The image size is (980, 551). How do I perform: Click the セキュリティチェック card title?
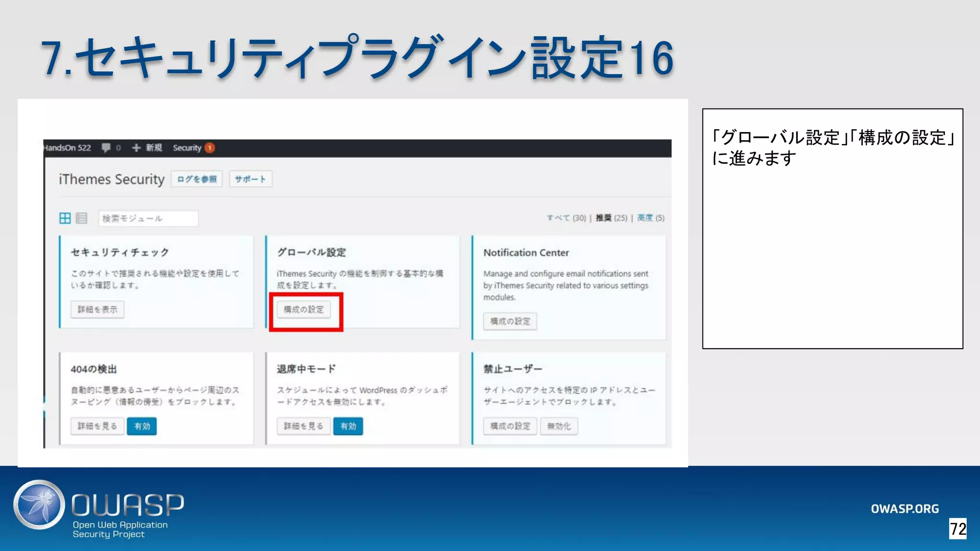[x=120, y=252]
